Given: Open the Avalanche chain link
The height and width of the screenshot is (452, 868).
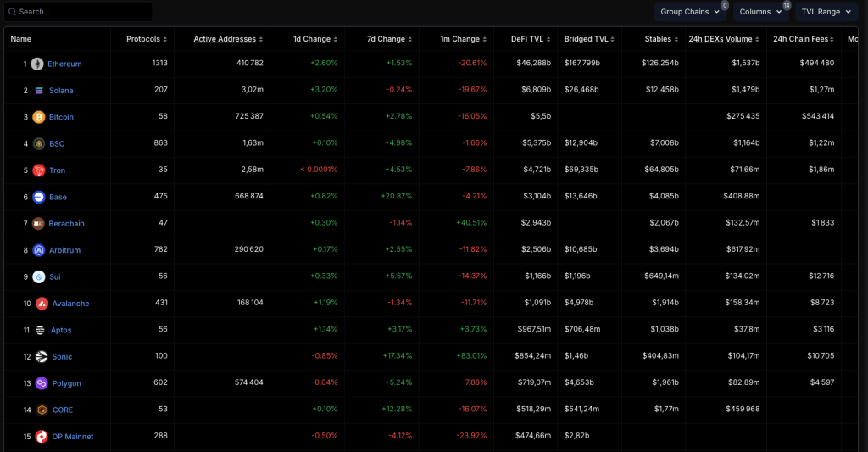Looking at the screenshot, I should (x=71, y=303).
